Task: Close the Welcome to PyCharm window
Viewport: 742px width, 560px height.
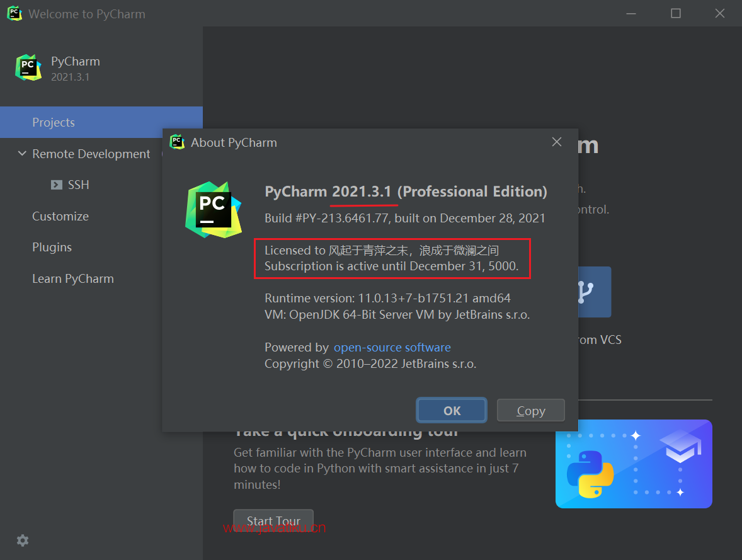Action: pos(719,13)
